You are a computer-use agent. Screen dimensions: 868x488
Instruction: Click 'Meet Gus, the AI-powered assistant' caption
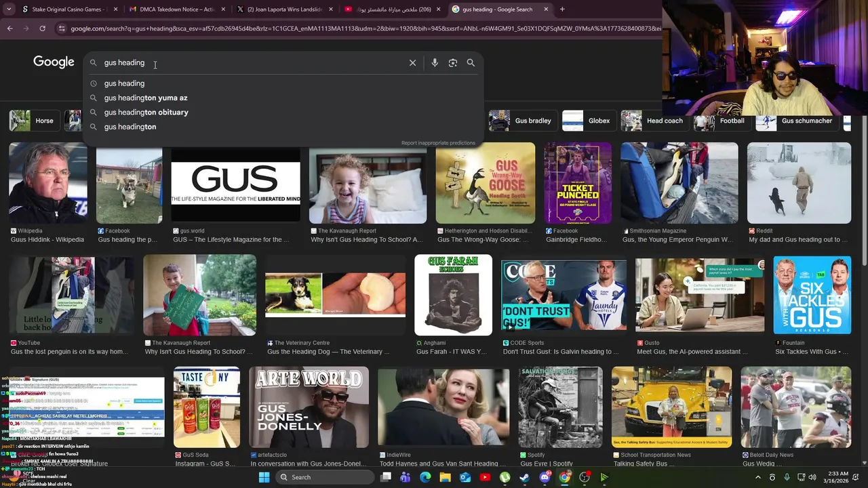pyautogui.click(x=692, y=352)
